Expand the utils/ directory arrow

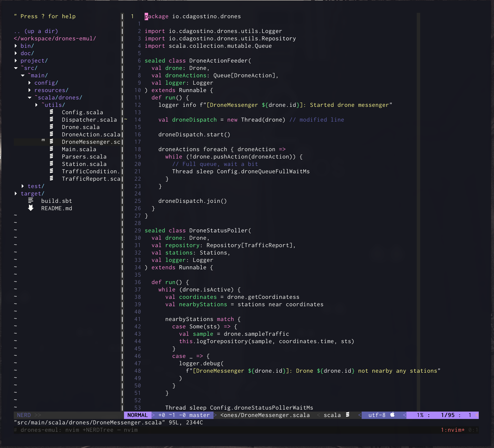click(x=36, y=105)
